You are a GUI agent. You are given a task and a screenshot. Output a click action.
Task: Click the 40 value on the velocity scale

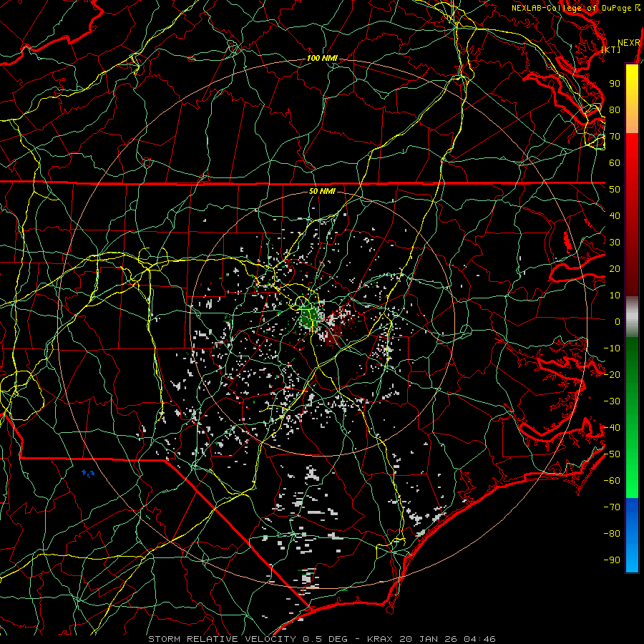point(615,215)
